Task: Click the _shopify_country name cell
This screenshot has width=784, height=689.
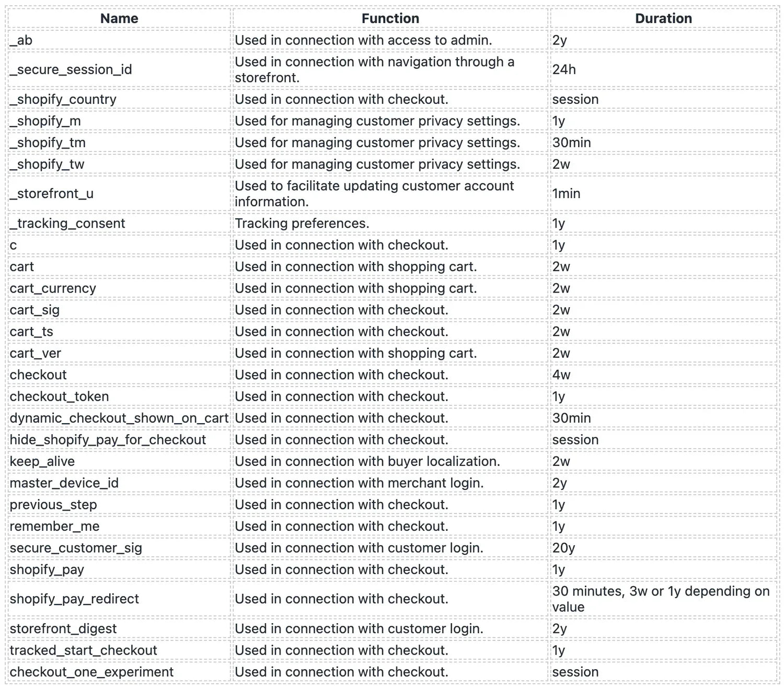Action: pos(63,99)
